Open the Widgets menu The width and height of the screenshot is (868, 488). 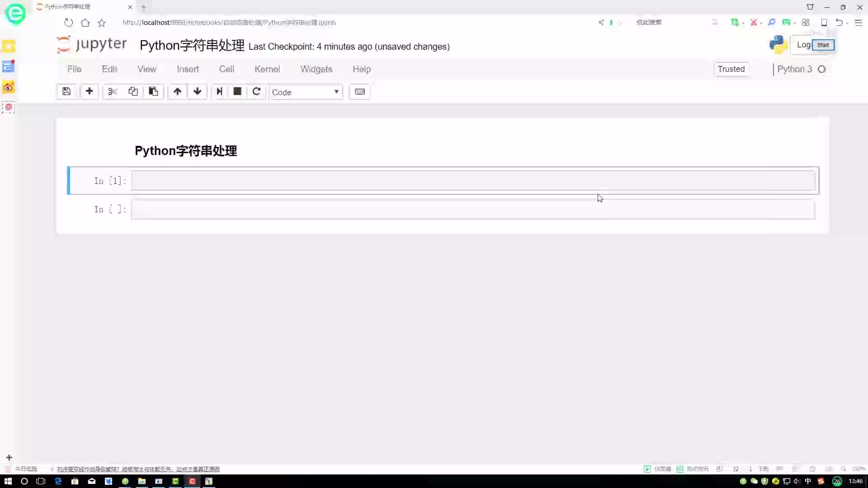tap(316, 69)
